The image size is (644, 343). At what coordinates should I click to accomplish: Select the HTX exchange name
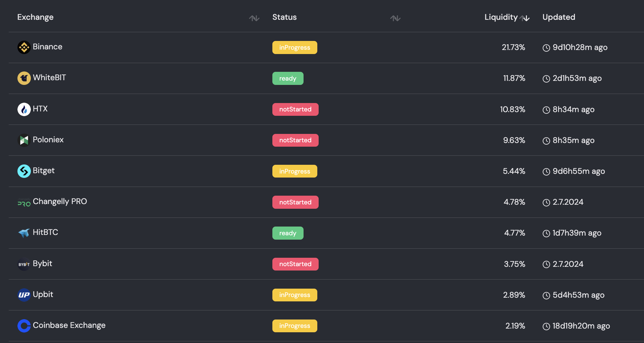(40, 109)
